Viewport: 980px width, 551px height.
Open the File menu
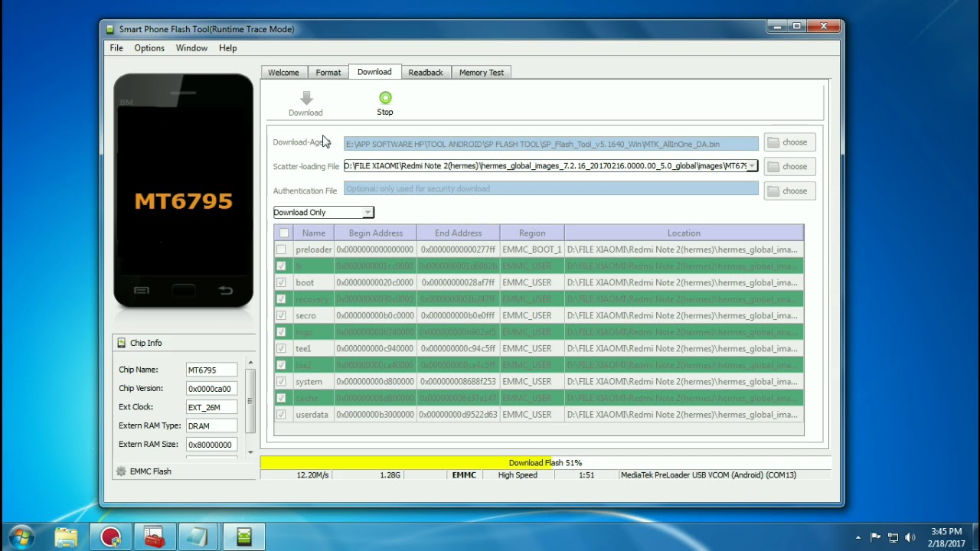click(x=116, y=47)
